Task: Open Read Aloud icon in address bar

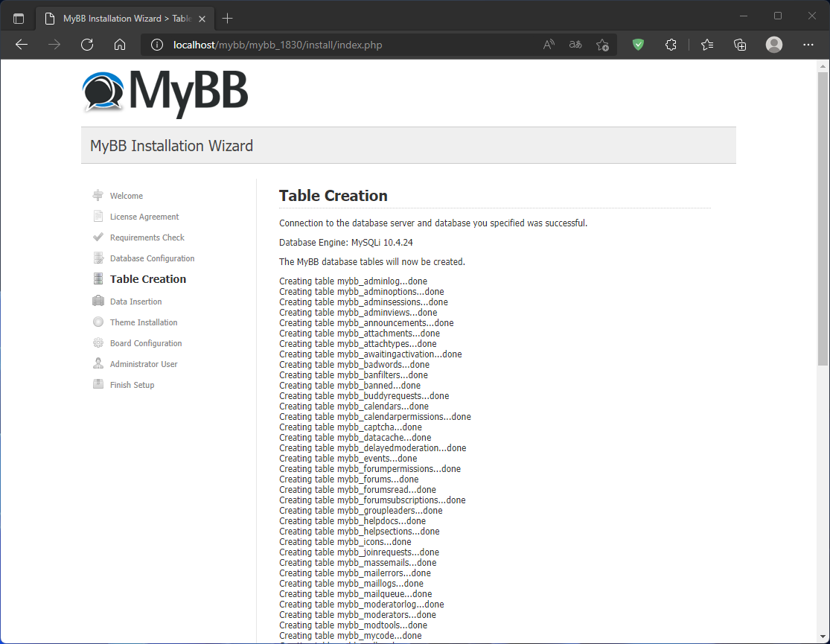Action: (549, 45)
